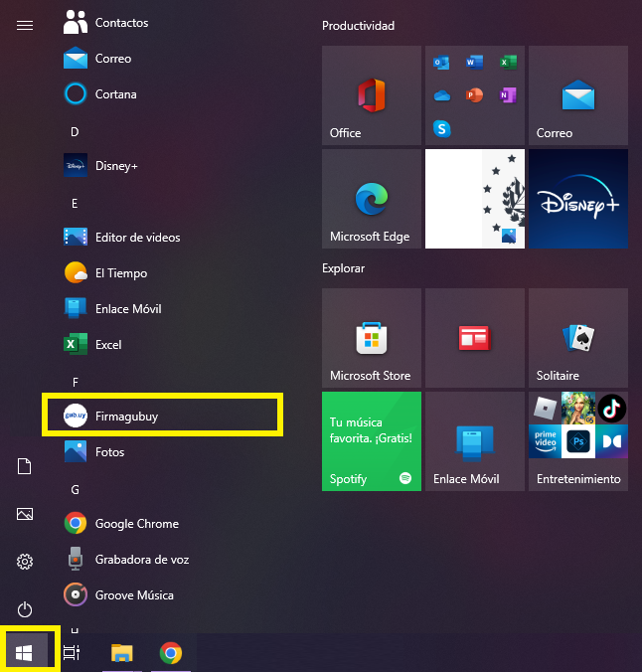642x672 pixels.
Task: Open Settings gear in Start sidebar
Action: pyautogui.click(x=25, y=562)
